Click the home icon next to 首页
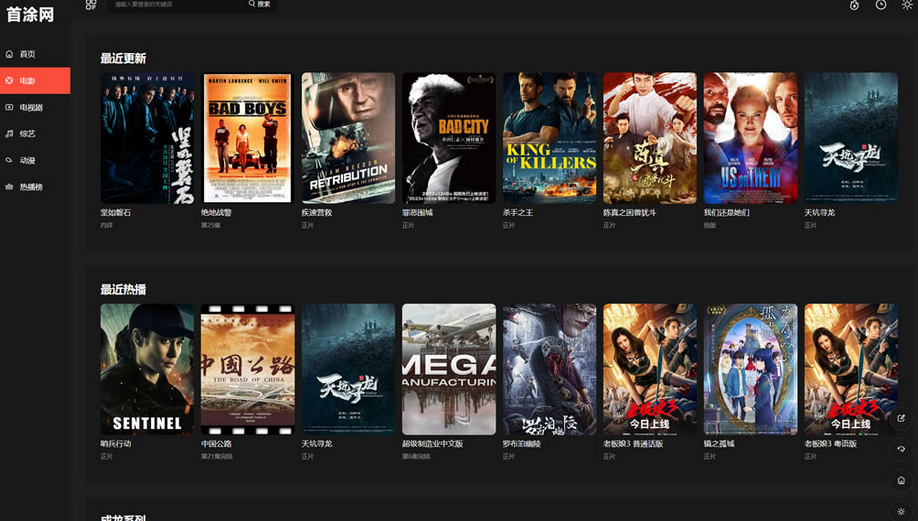 click(x=9, y=54)
